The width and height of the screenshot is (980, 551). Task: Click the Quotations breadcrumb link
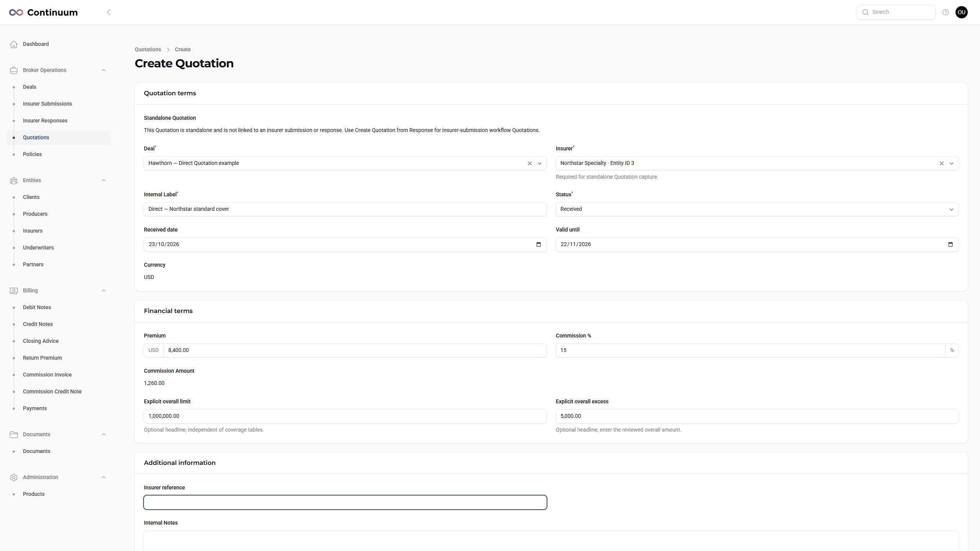tap(148, 49)
